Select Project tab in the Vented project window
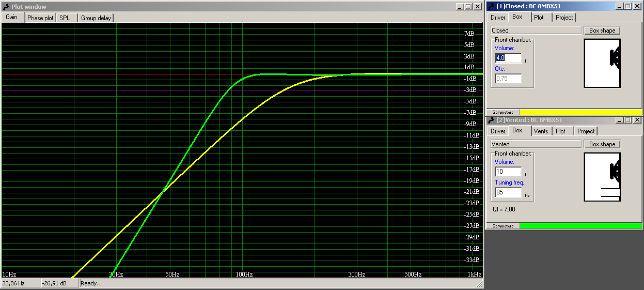644x290 pixels. tap(586, 131)
